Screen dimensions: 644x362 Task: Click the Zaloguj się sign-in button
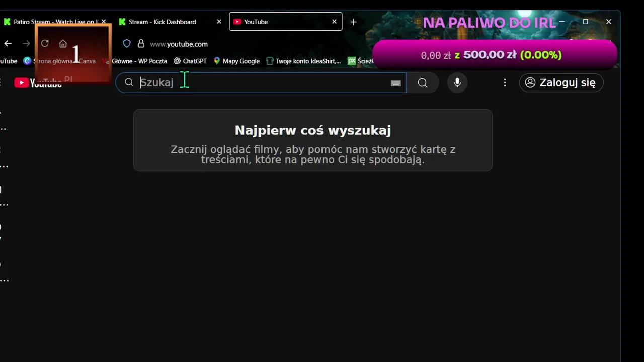click(x=561, y=83)
